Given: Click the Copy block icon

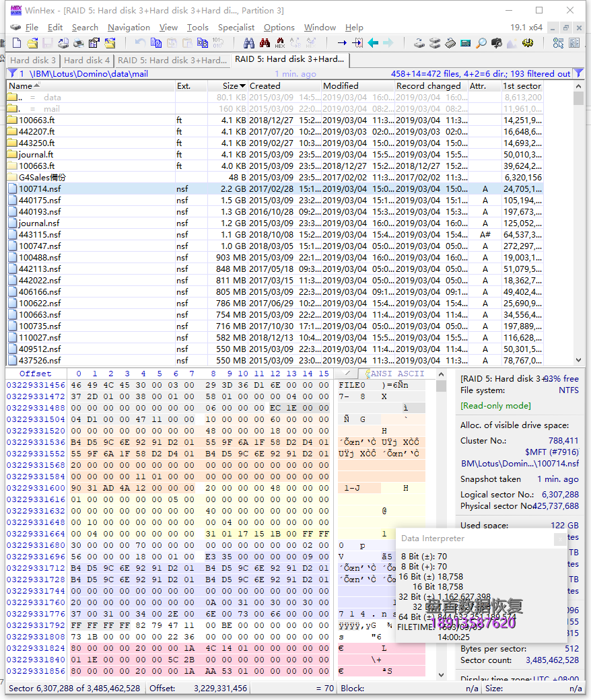Looking at the screenshot, I should coord(156,43).
